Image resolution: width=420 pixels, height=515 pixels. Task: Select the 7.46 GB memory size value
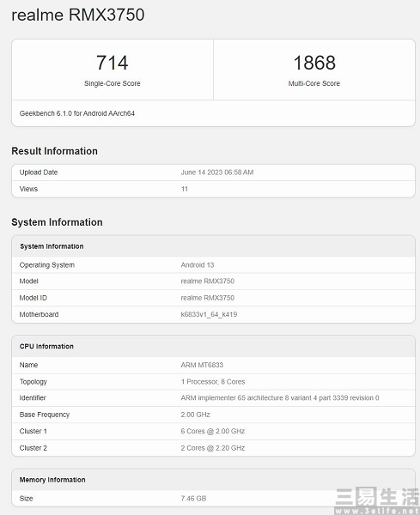point(193,499)
